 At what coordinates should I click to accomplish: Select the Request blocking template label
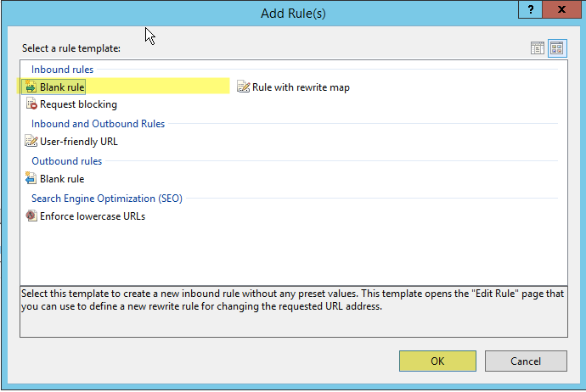[78, 104]
